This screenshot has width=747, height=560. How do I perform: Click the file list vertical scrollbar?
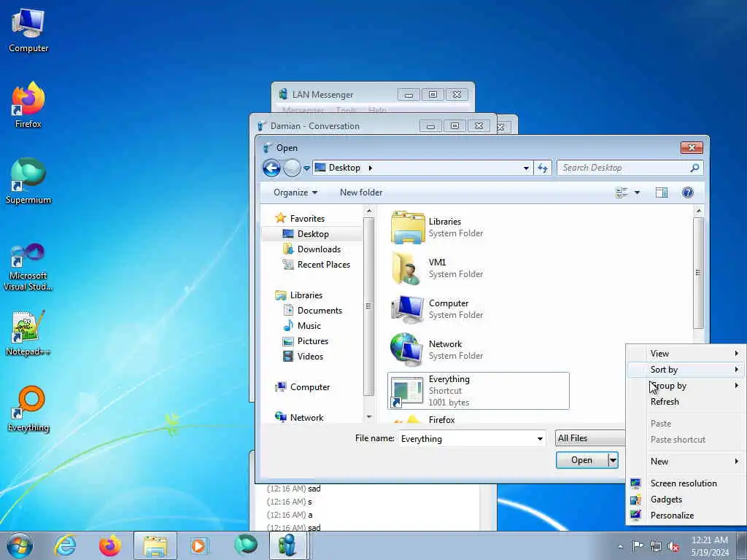698,273
